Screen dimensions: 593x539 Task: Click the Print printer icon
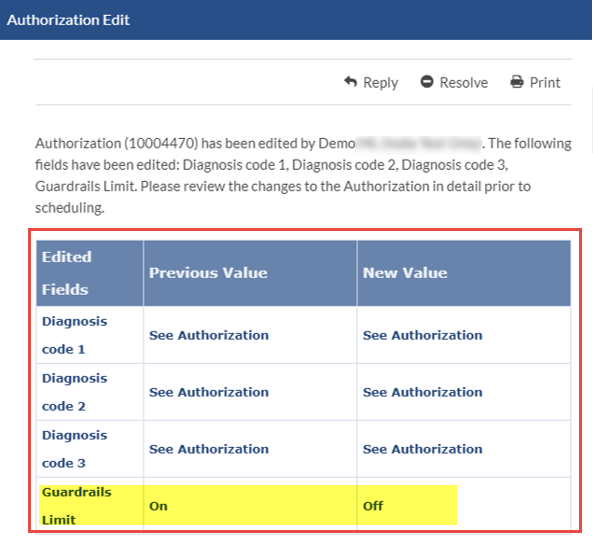(x=517, y=82)
